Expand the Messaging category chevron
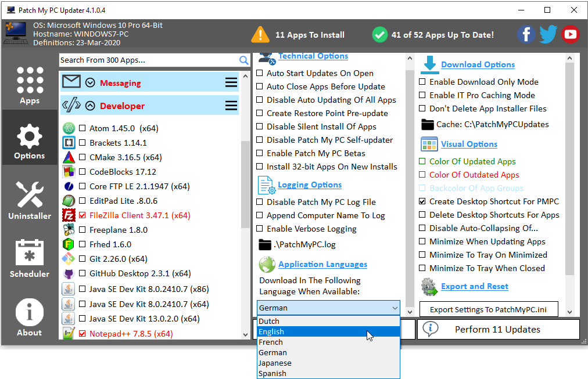The image size is (588, 379). click(x=90, y=83)
